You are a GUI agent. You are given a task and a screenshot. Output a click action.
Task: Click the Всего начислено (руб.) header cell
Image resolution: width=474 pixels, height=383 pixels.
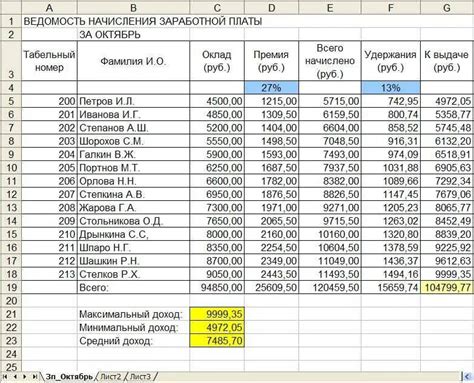tap(330, 61)
